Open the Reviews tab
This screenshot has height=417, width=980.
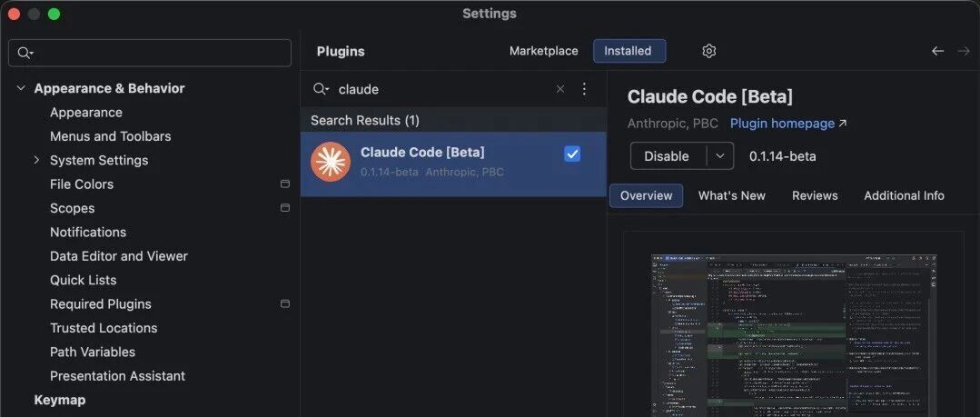(x=815, y=195)
